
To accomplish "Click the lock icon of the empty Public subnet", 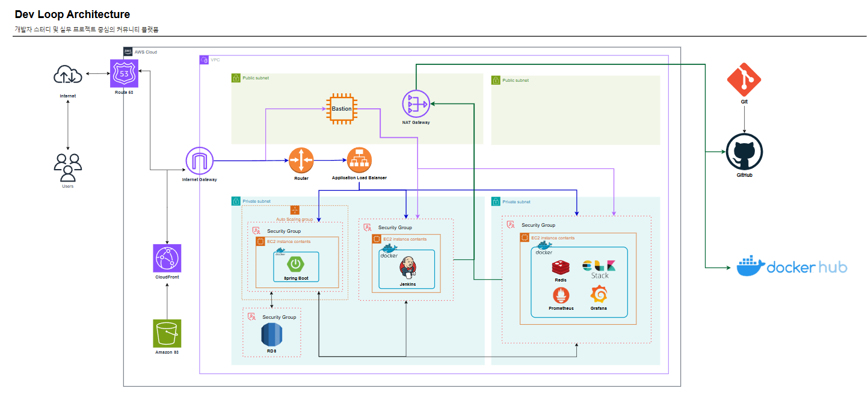I will click(x=496, y=80).
